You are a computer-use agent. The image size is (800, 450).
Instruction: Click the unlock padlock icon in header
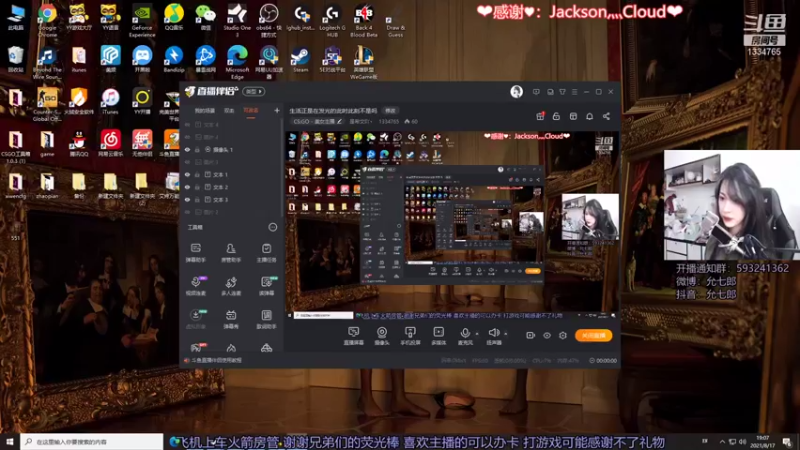556,116
